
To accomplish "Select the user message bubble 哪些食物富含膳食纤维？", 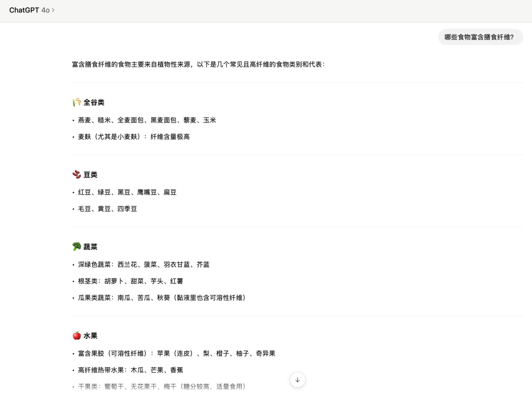I will (x=480, y=37).
